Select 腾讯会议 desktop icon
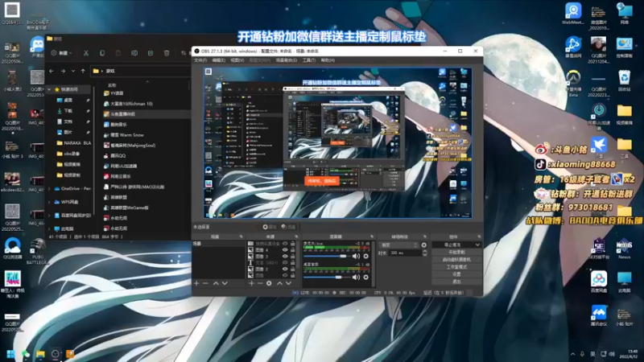Viewport: 644px width, 362px height. click(x=599, y=315)
